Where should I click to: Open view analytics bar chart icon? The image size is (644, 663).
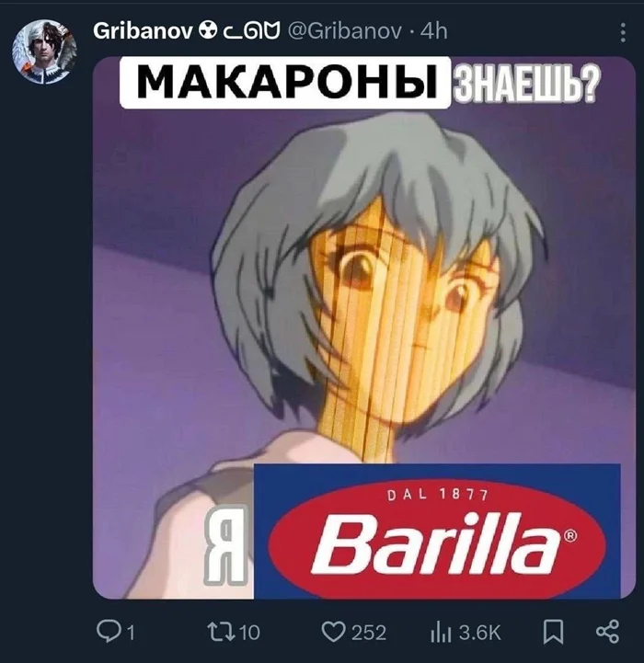pos(440,633)
